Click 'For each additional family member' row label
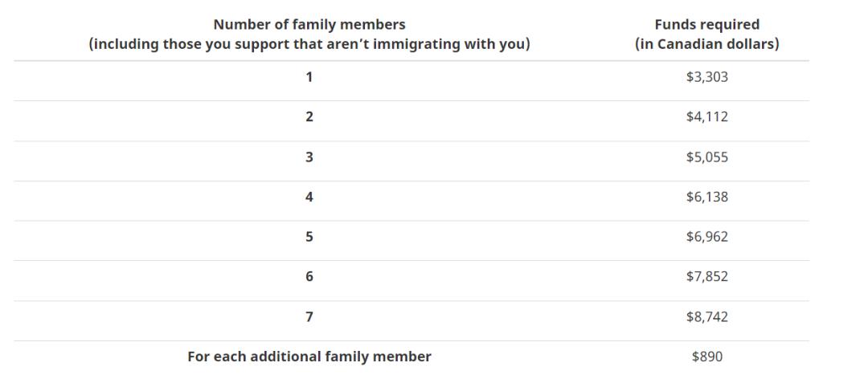Image resolution: width=868 pixels, height=383 pixels. point(309,357)
